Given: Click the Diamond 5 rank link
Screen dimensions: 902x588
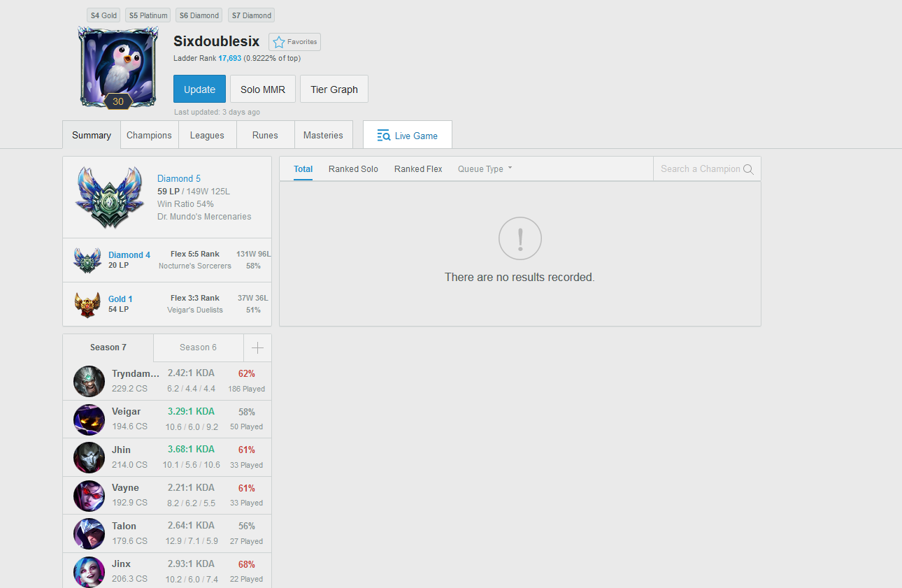Looking at the screenshot, I should point(179,179).
